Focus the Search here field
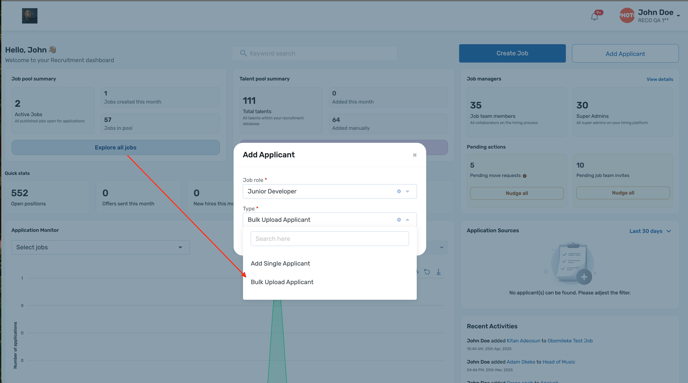 coord(330,239)
